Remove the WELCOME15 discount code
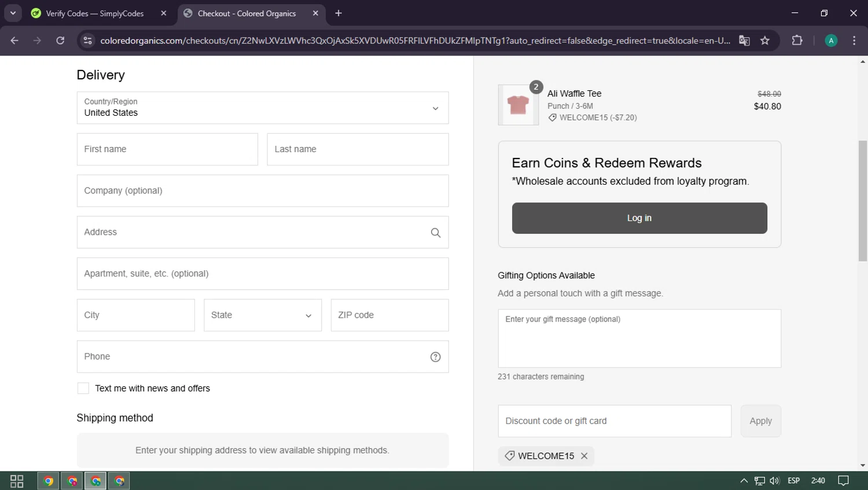Viewport: 868px width, 490px height. [584, 456]
